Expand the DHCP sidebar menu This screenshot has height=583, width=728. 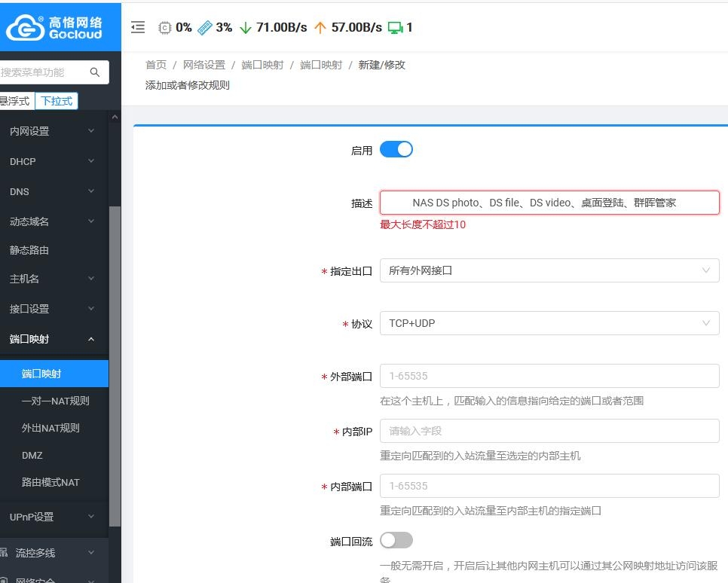tap(53, 161)
